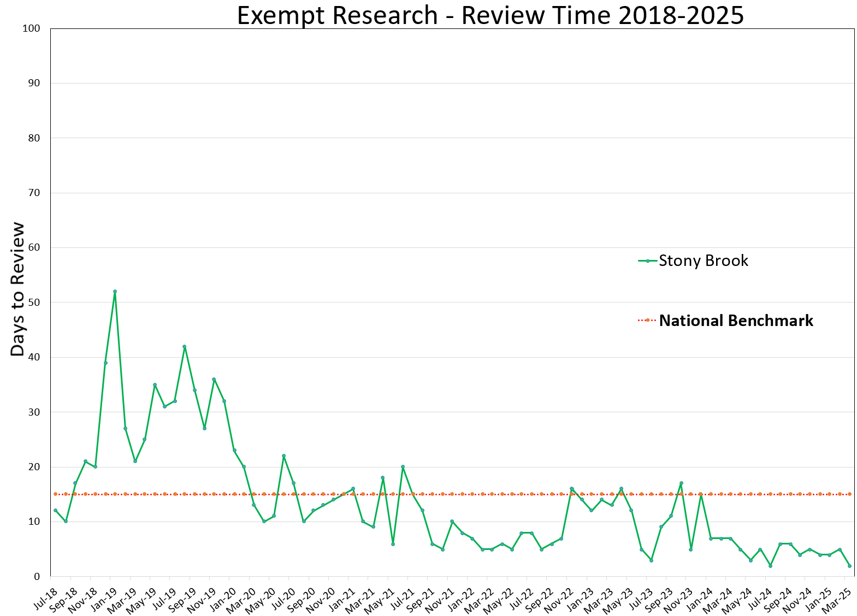This screenshot has width=857, height=616.
Task: Click the y-axis value 90
Action: point(34,83)
